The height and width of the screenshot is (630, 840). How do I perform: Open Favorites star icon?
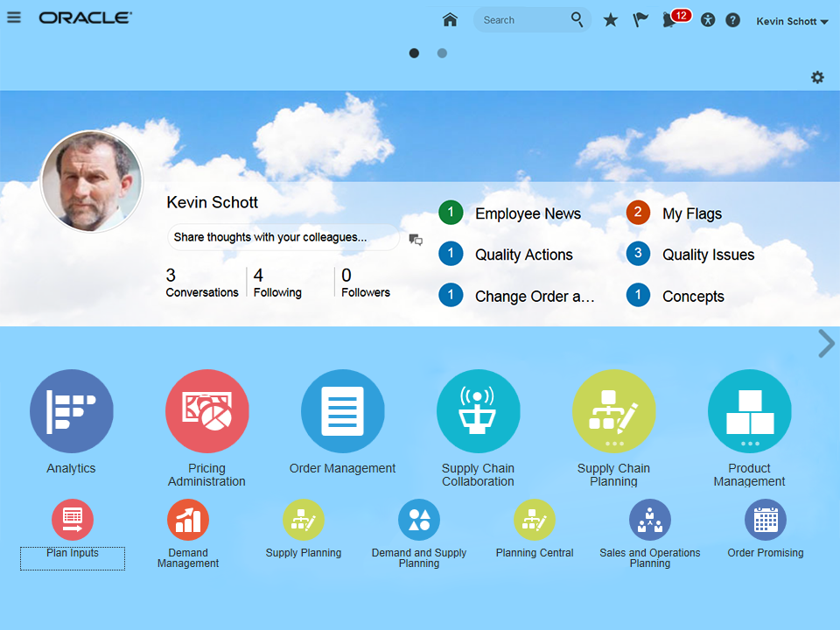(610, 20)
